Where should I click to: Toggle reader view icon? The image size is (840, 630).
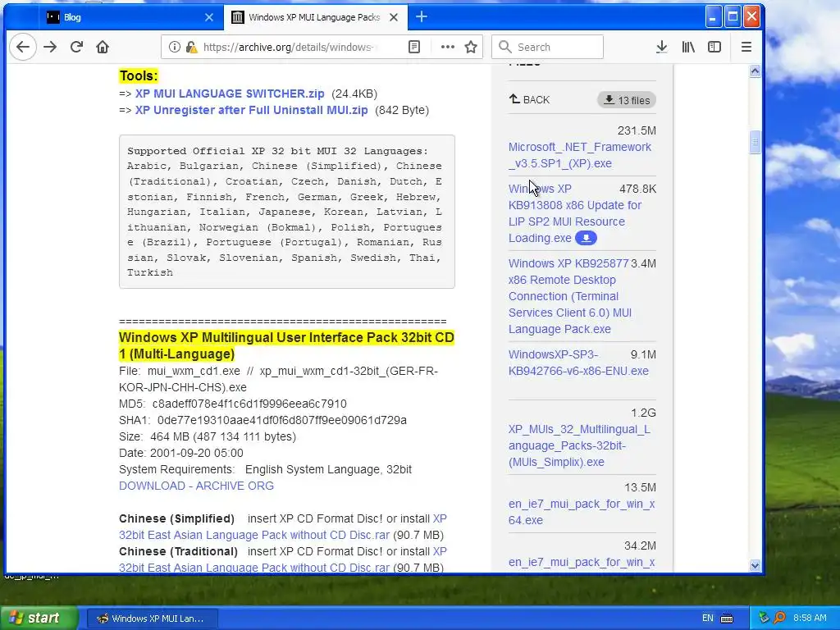(x=414, y=47)
